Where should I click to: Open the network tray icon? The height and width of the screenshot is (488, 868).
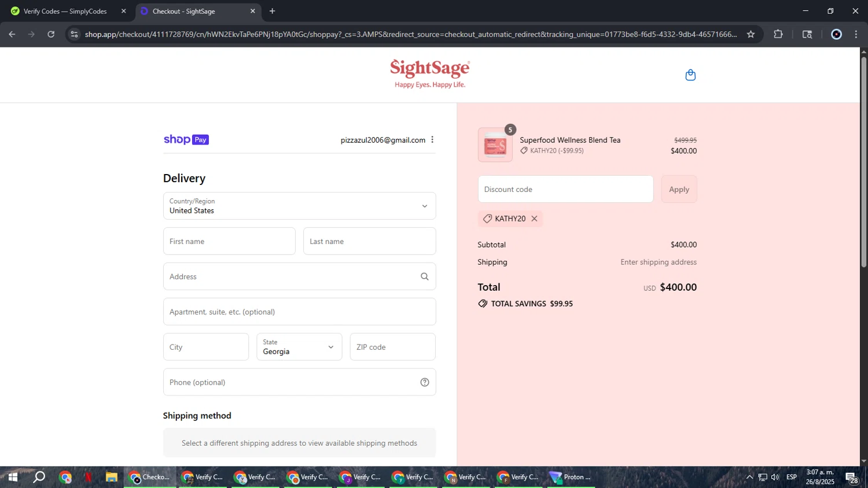pos(763,477)
